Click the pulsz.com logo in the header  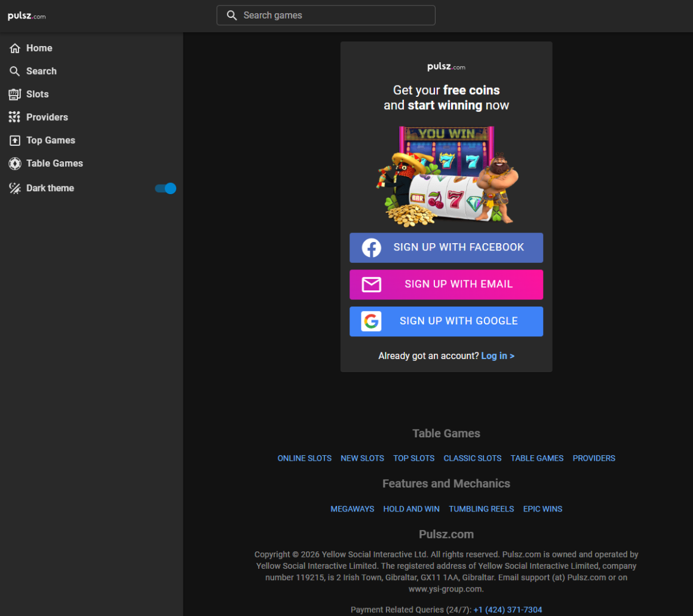tap(26, 16)
